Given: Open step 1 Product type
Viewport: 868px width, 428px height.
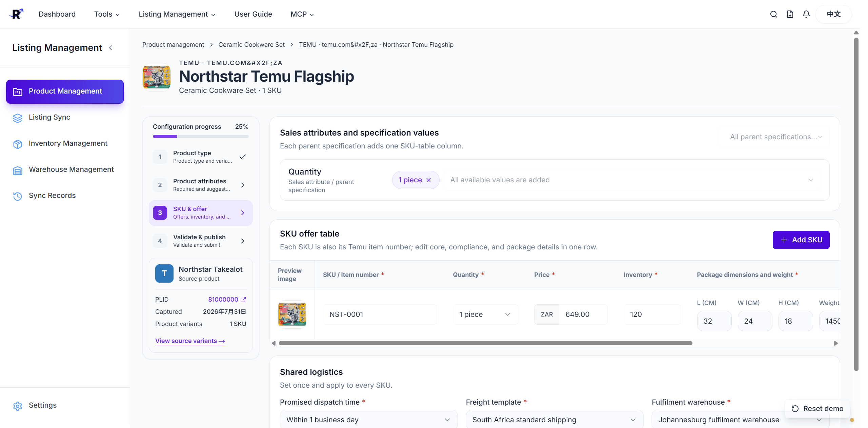Looking at the screenshot, I should [201, 157].
